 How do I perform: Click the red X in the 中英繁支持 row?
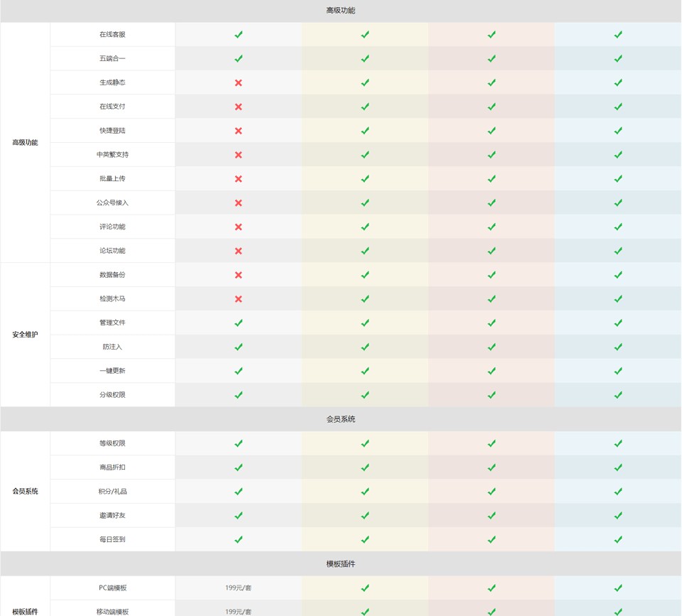click(239, 155)
